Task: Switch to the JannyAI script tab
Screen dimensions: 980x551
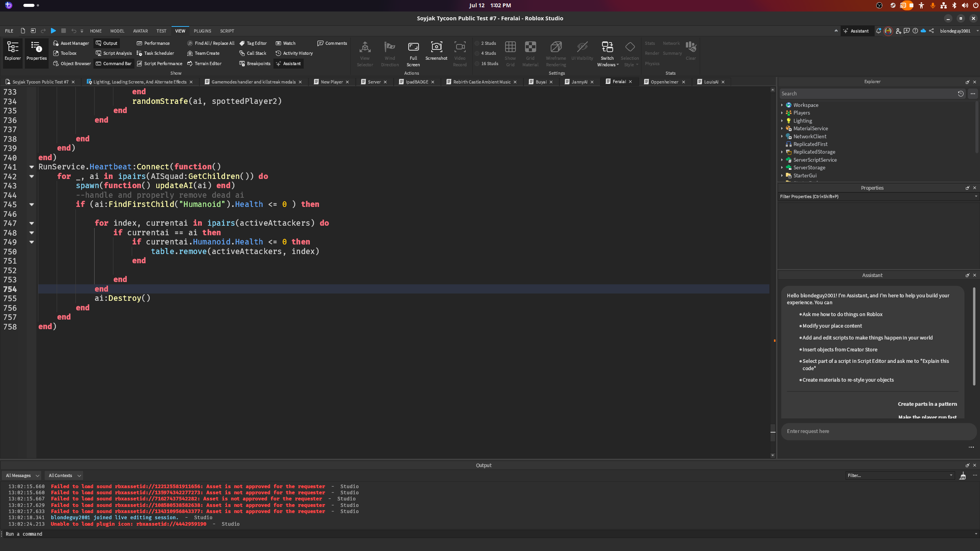Action: click(579, 82)
